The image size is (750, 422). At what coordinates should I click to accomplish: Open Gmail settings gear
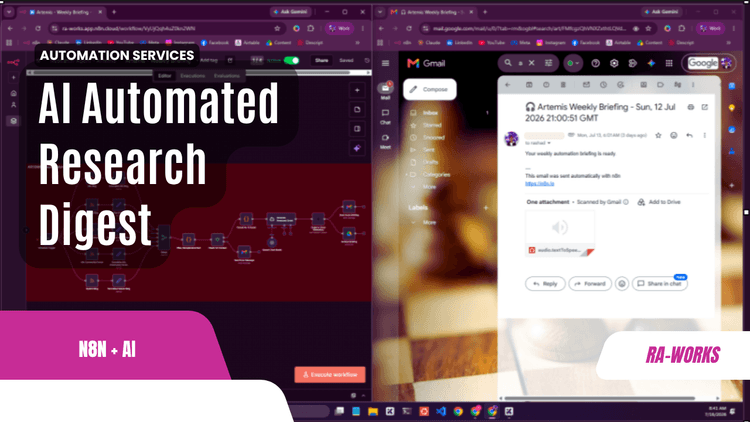tap(614, 63)
